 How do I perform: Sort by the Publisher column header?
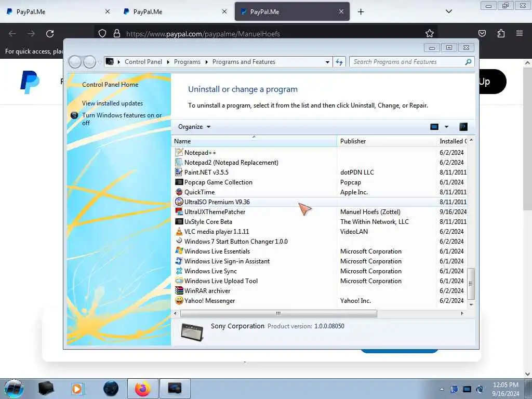click(x=387, y=141)
